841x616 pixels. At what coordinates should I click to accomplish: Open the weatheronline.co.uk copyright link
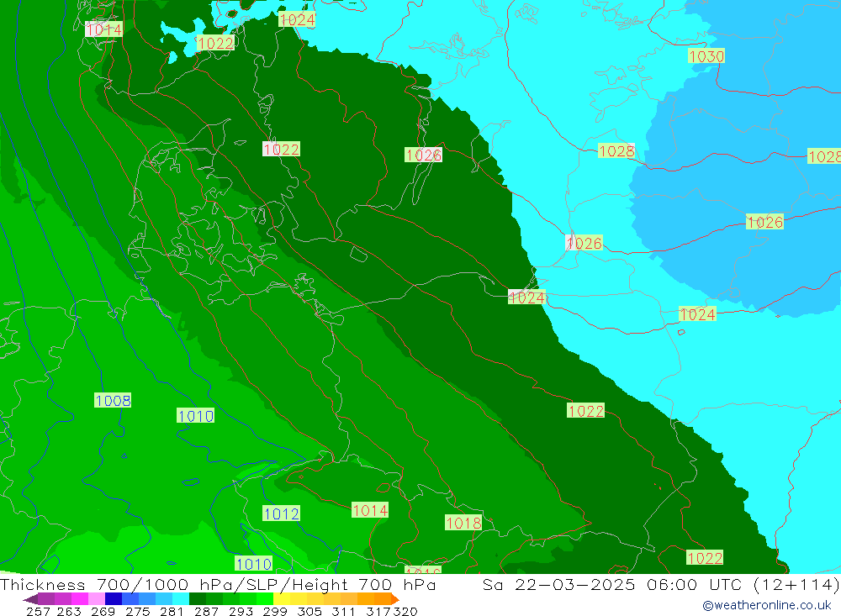[x=766, y=605]
